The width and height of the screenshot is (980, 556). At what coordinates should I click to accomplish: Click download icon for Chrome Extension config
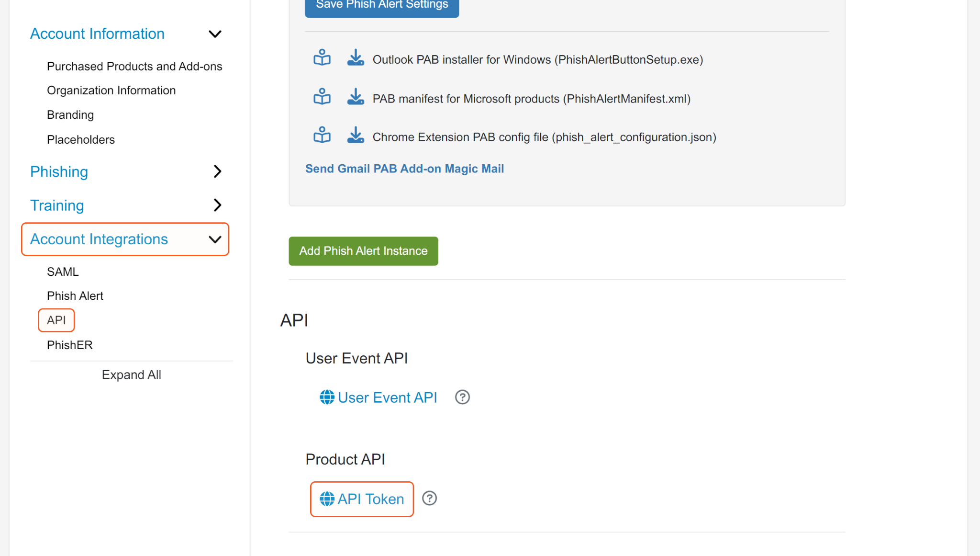(x=355, y=136)
